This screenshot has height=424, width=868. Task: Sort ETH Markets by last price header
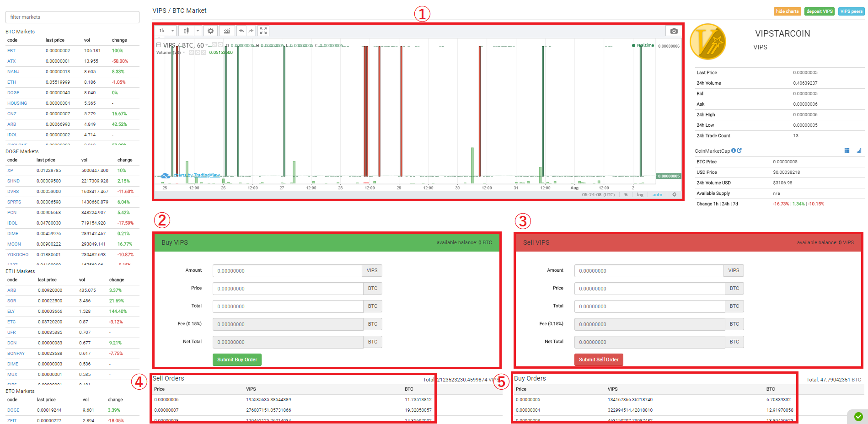47,280
